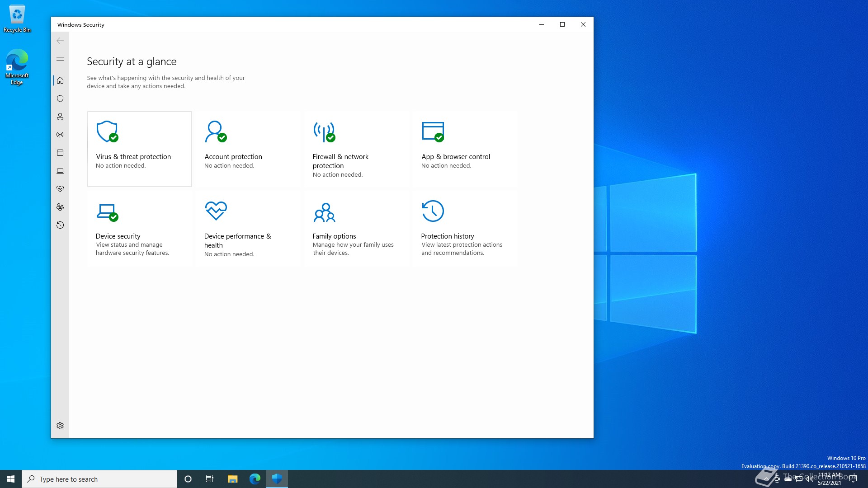
Task: Click the Firewall & network tile antenna icon
Action: (324, 131)
